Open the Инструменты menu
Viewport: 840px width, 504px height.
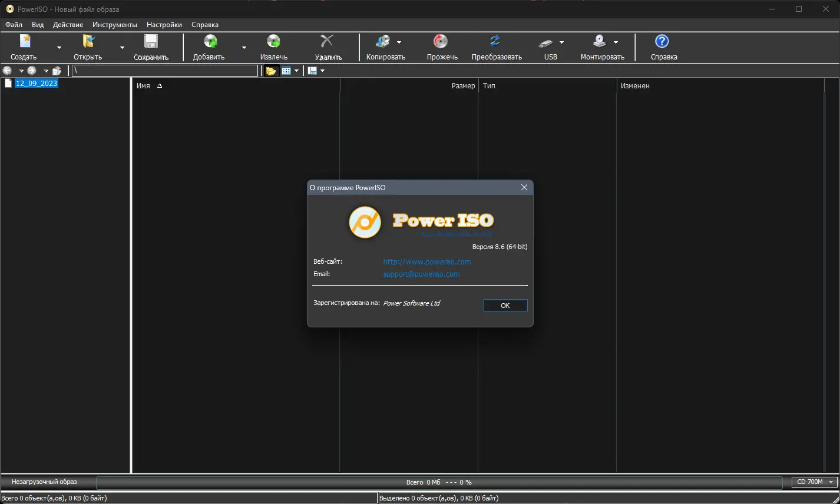click(x=114, y=25)
